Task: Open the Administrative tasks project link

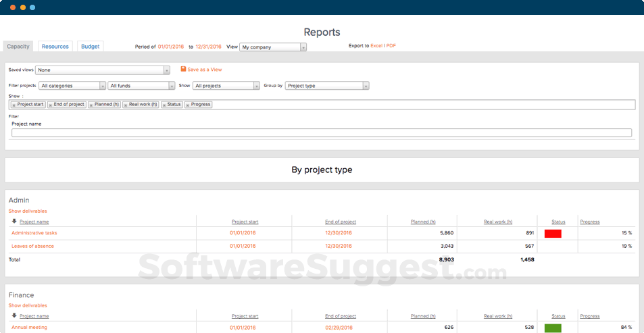Action: (x=34, y=233)
